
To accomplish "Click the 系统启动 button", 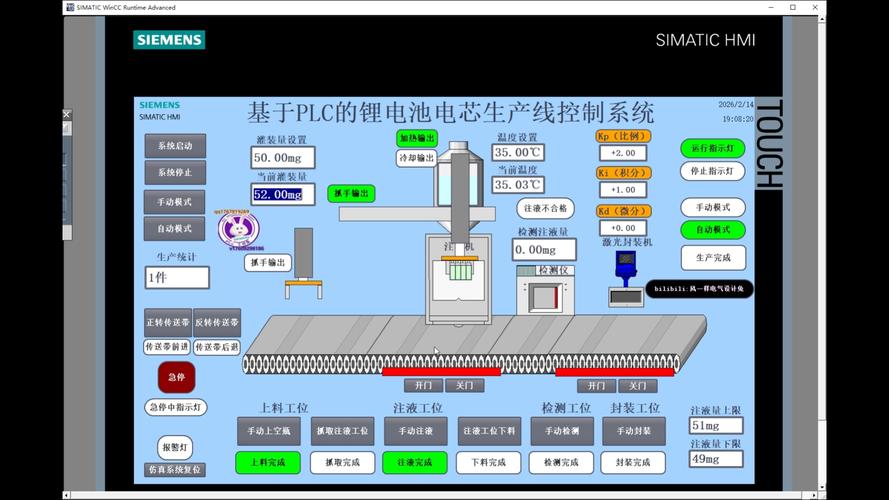I will [x=175, y=146].
